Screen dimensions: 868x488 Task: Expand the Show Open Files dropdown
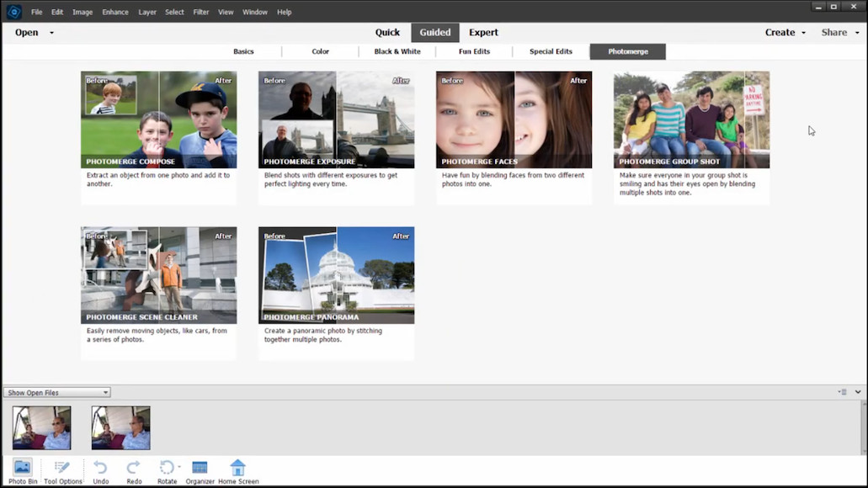pyautogui.click(x=57, y=392)
